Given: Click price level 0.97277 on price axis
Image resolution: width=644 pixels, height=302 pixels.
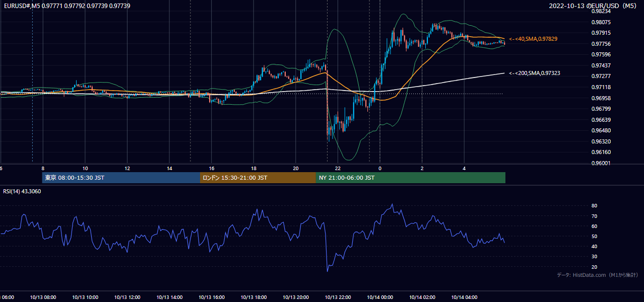Looking at the screenshot, I should coord(601,76).
